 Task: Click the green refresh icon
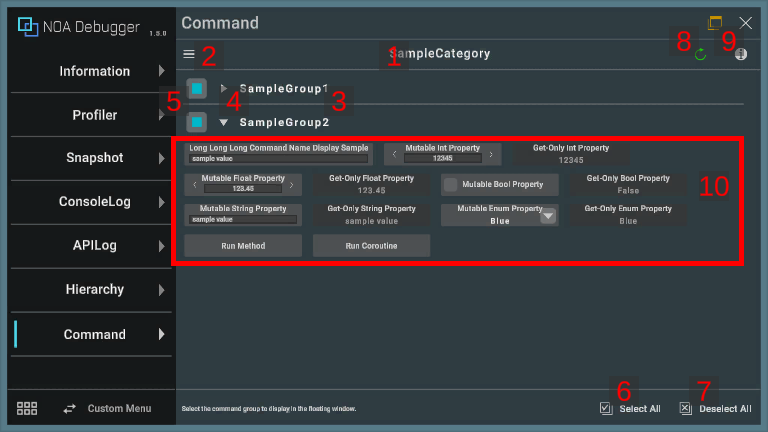click(x=700, y=54)
